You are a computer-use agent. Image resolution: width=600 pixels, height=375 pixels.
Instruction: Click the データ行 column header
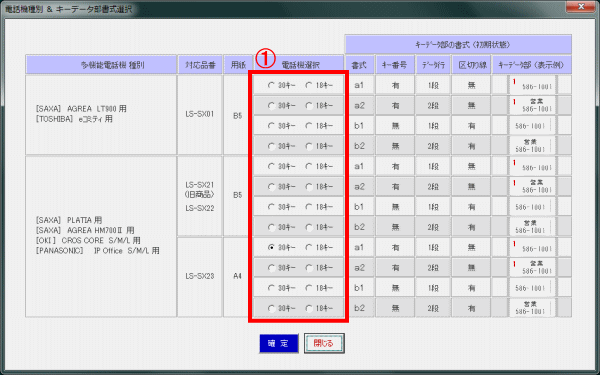[433, 65]
